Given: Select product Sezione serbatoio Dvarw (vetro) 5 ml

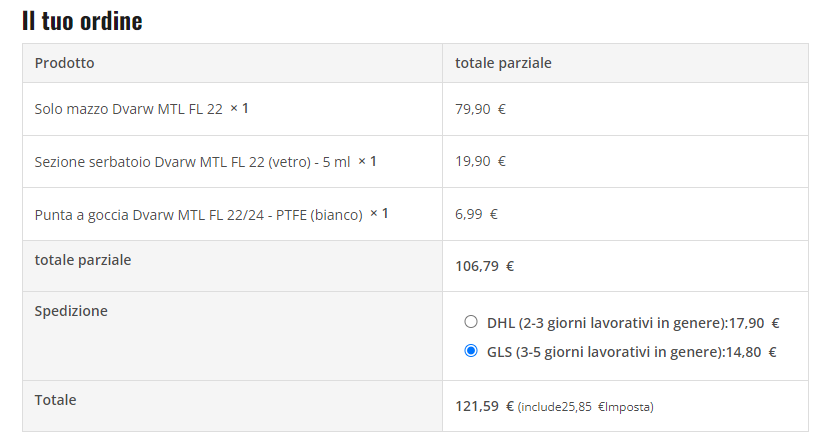Looking at the screenshot, I should point(192,162).
